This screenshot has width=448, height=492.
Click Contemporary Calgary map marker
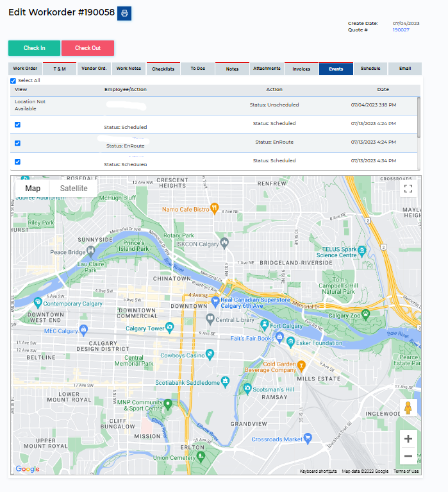tap(38, 303)
